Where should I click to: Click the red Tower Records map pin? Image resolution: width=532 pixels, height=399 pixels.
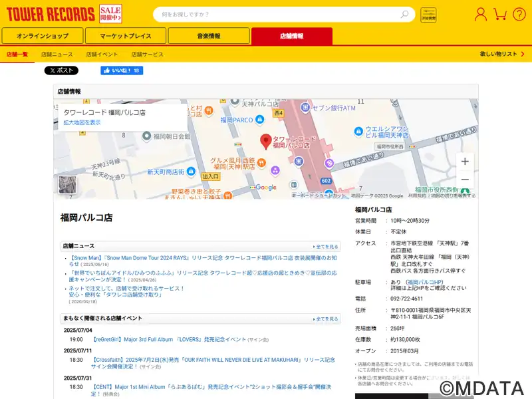pos(265,142)
